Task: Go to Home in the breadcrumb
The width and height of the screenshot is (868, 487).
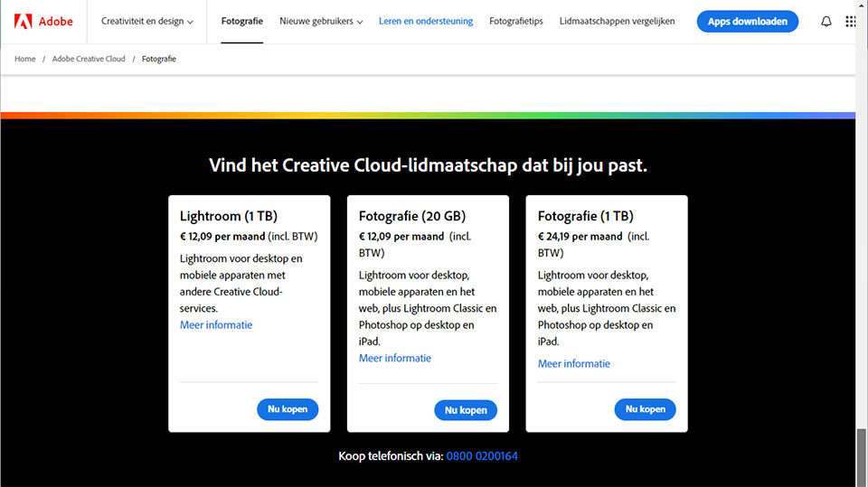Action: [x=25, y=59]
